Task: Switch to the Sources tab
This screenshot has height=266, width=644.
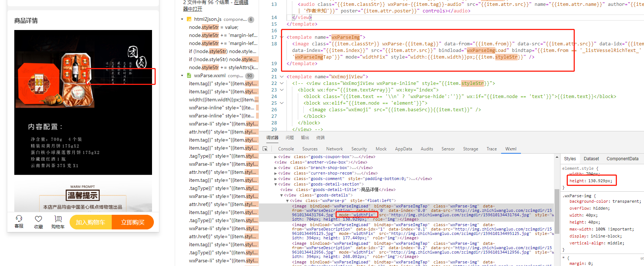Action: coord(310,149)
